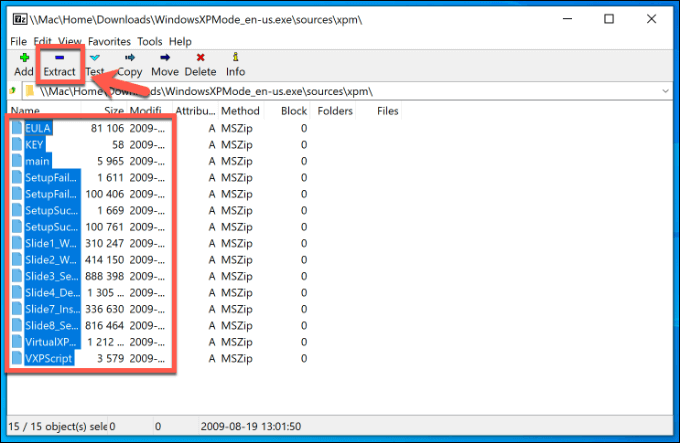Expand the address bar path dropdown
Screen dimensions: 680x443
point(665,91)
